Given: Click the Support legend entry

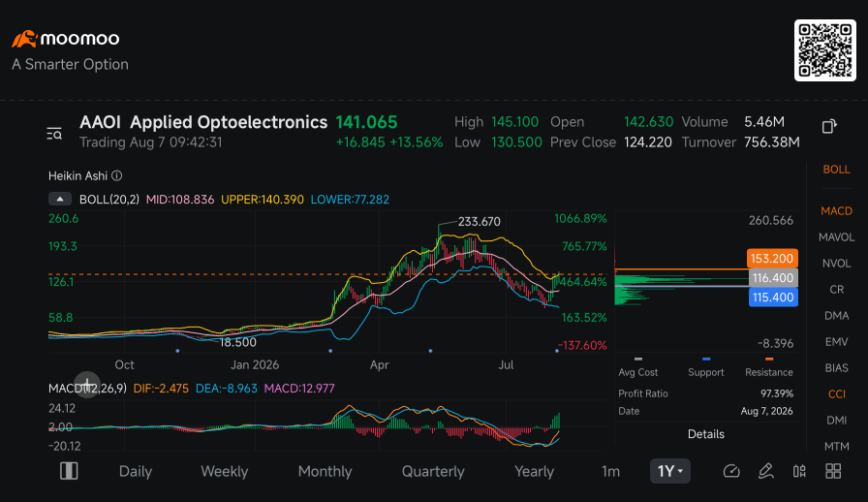Looking at the screenshot, I should pos(706,367).
